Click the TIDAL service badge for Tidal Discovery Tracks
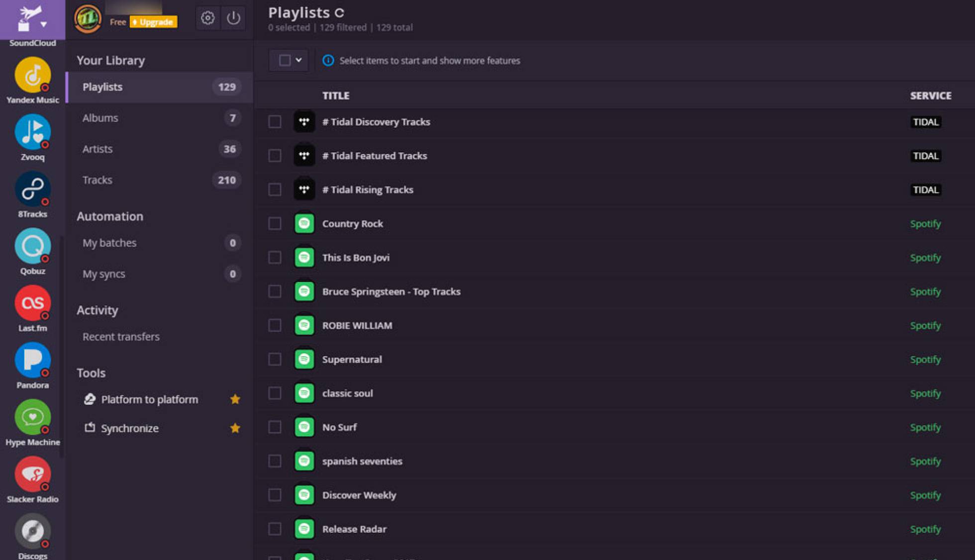Viewport: 975px width, 560px height. pos(925,122)
